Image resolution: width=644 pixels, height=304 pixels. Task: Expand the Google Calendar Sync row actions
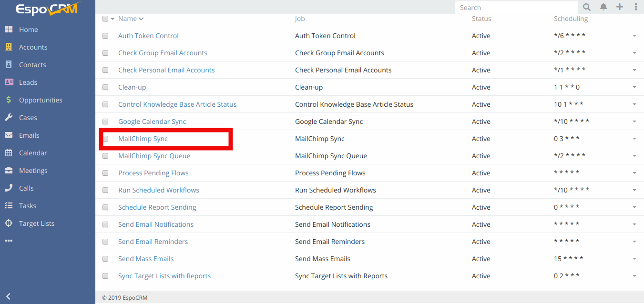(634, 122)
